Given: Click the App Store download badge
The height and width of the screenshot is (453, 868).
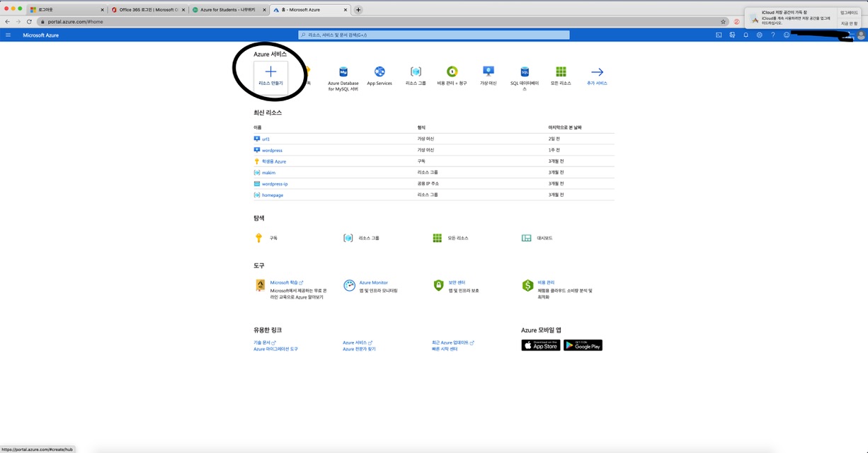Looking at the screenshot, I should click(x=541, y=345).
